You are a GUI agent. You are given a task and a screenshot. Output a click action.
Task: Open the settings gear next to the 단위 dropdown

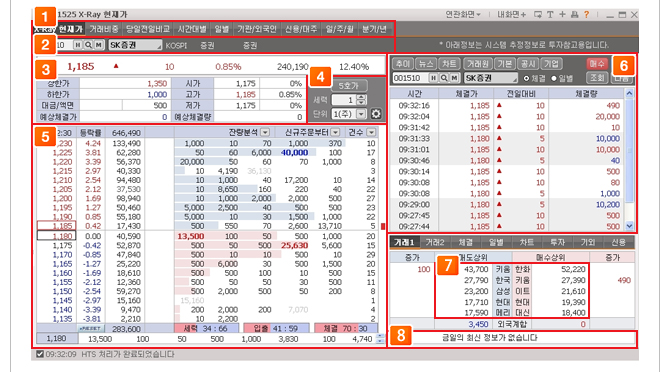pos(376,114)
